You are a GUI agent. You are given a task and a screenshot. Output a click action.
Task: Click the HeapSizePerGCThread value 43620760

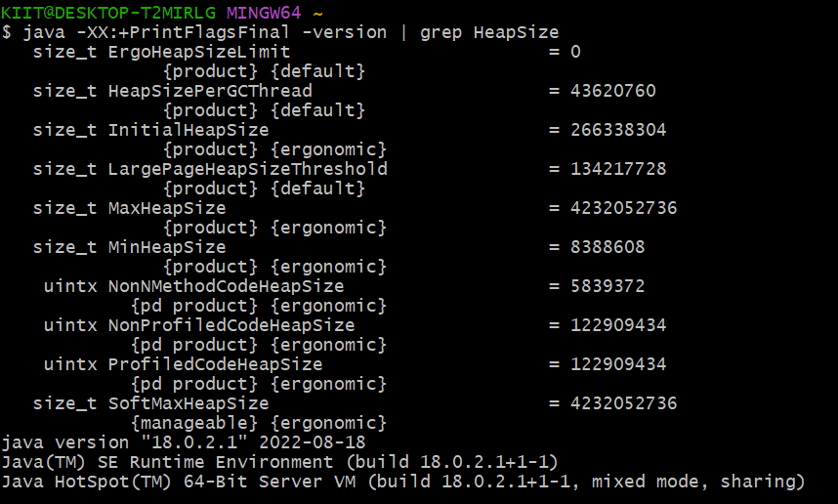[613, 91]
